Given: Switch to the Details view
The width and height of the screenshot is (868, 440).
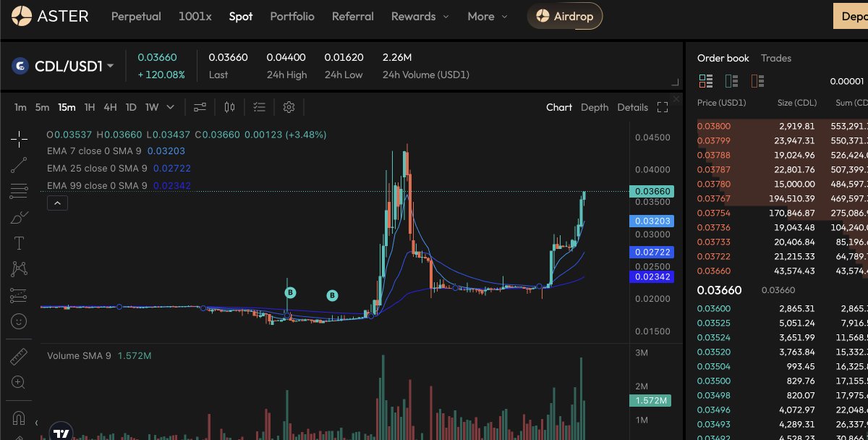Looking at the screenshot, I should pos(633,107).
